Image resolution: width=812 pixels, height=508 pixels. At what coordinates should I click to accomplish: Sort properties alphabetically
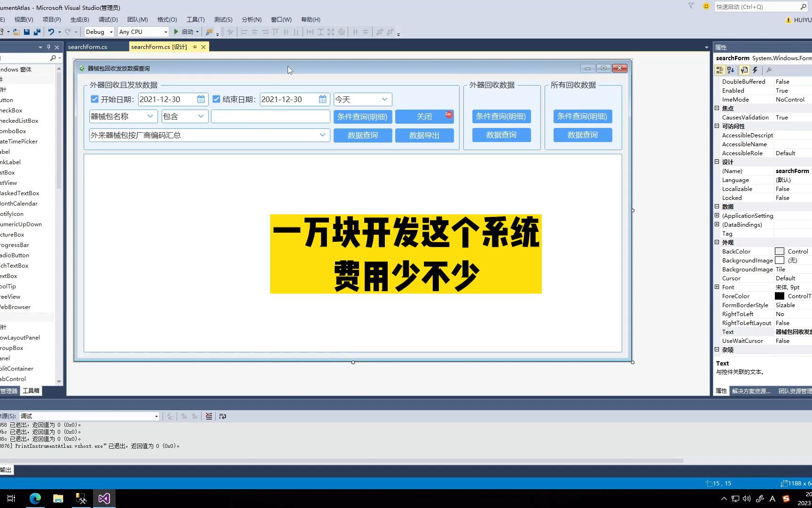(731, 70)
